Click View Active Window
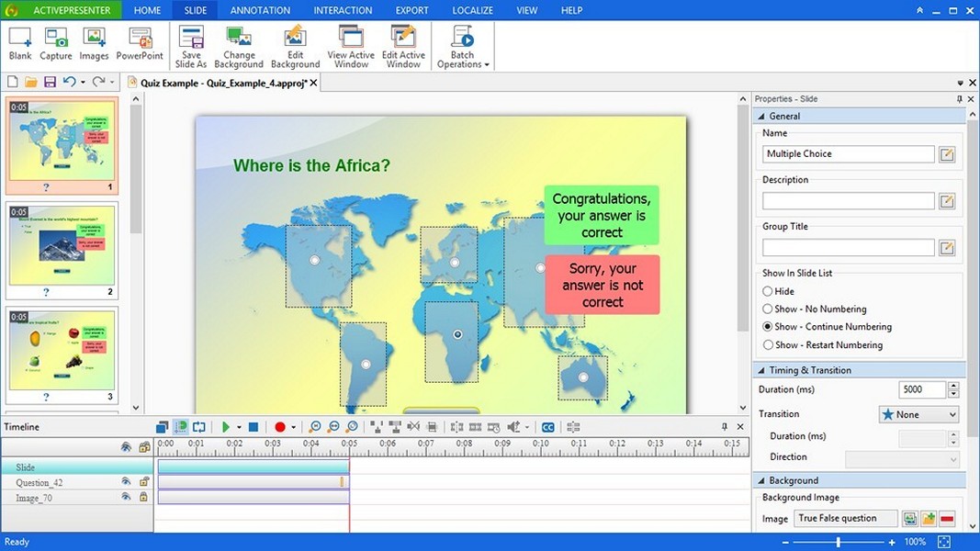This screenshot has width=980, height=551. coord(351,47)
